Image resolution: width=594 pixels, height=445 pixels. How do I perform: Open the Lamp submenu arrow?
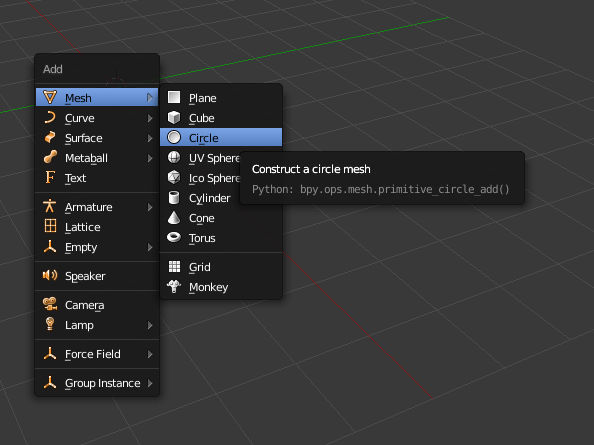coord(150,325)
